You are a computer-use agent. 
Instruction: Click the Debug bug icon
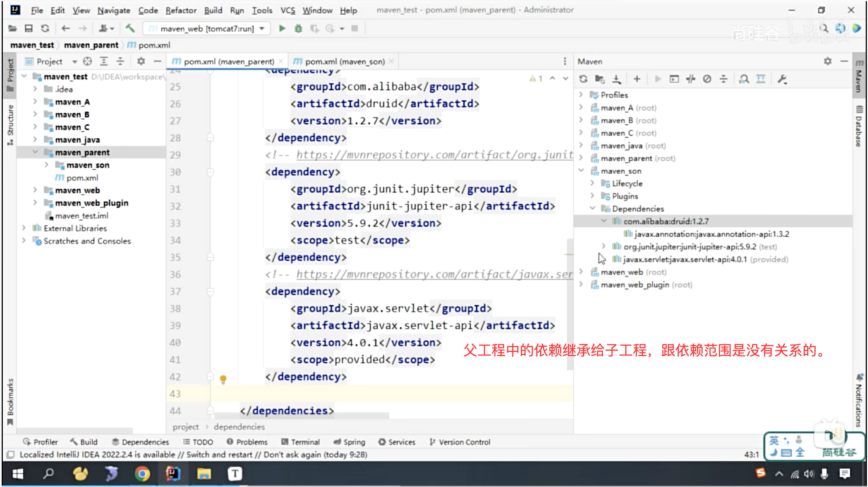point(298,29)
